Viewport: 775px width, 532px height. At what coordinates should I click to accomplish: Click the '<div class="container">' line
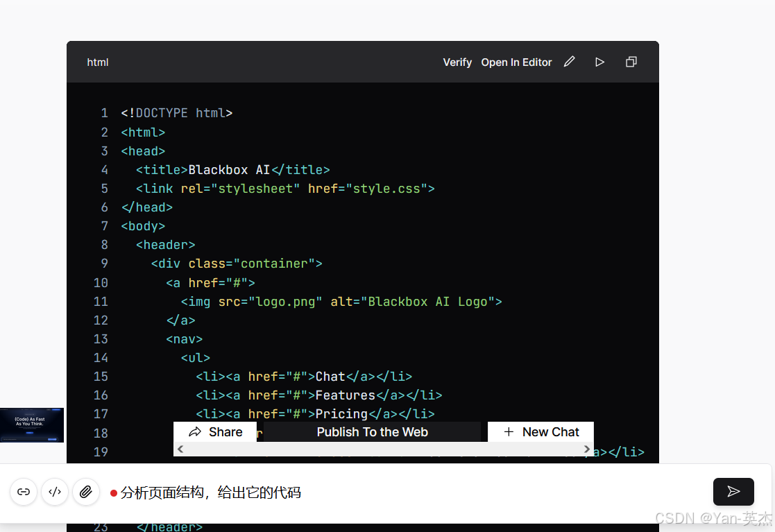(237, 264)
